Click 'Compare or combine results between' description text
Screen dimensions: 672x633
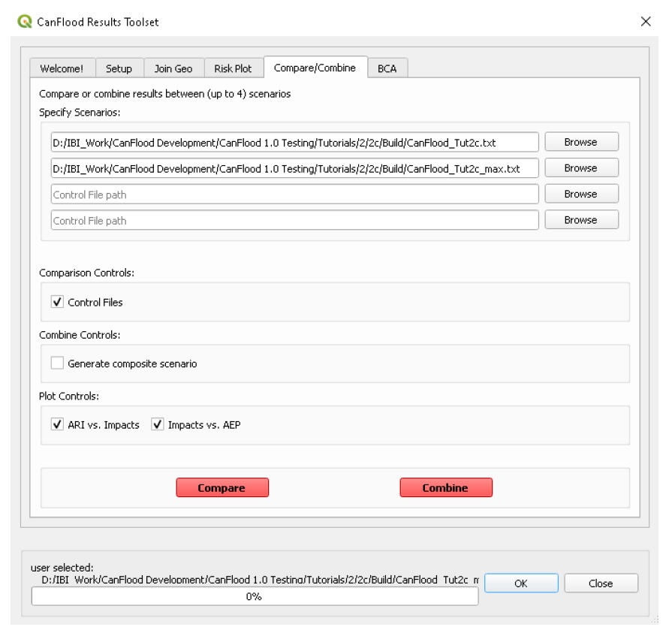(x=164, y=94)
